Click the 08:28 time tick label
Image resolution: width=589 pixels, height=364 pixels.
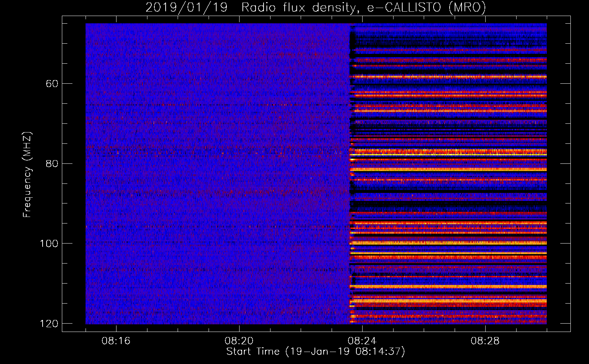[485, 341]
